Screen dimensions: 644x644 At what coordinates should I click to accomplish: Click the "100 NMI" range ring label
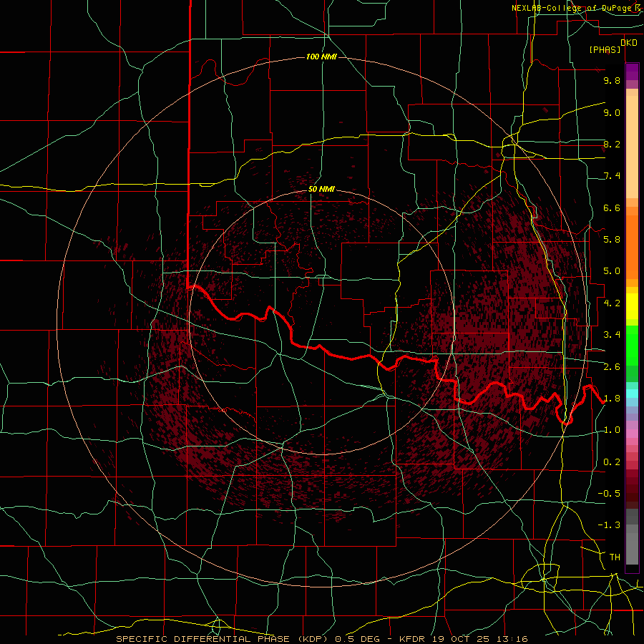pyautogui.click(x=321, y=57)
